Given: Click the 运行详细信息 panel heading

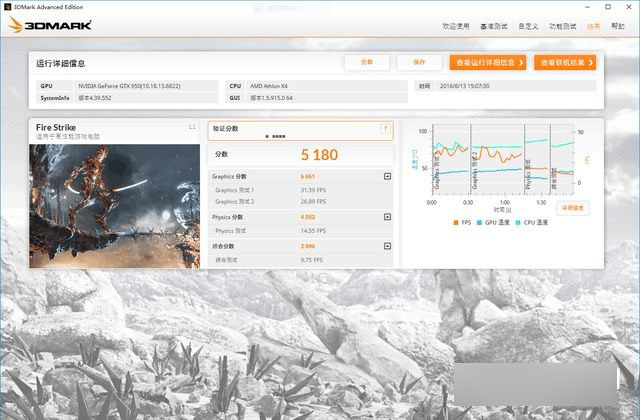Looking at the screenshot, I should [x=60, y=63].
